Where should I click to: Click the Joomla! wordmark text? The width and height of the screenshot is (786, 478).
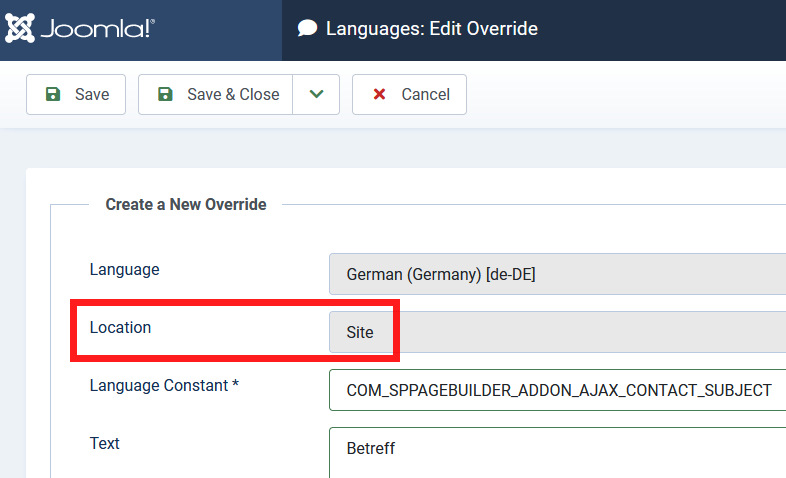(x=96, y=30)
